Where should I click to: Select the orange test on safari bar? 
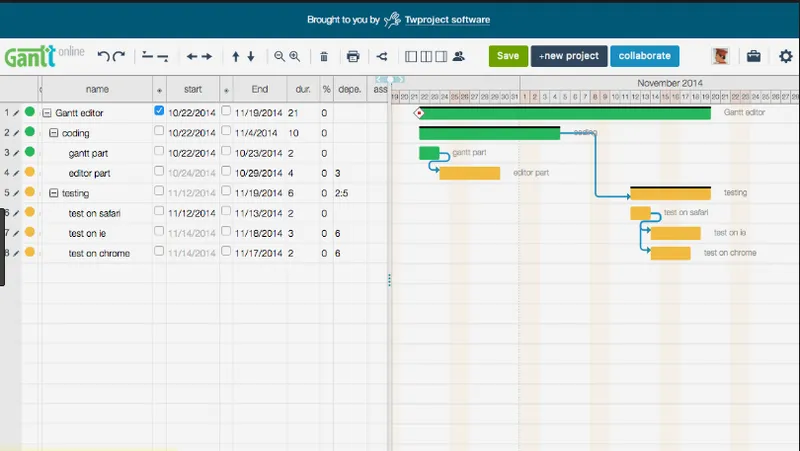coord(640,213)
